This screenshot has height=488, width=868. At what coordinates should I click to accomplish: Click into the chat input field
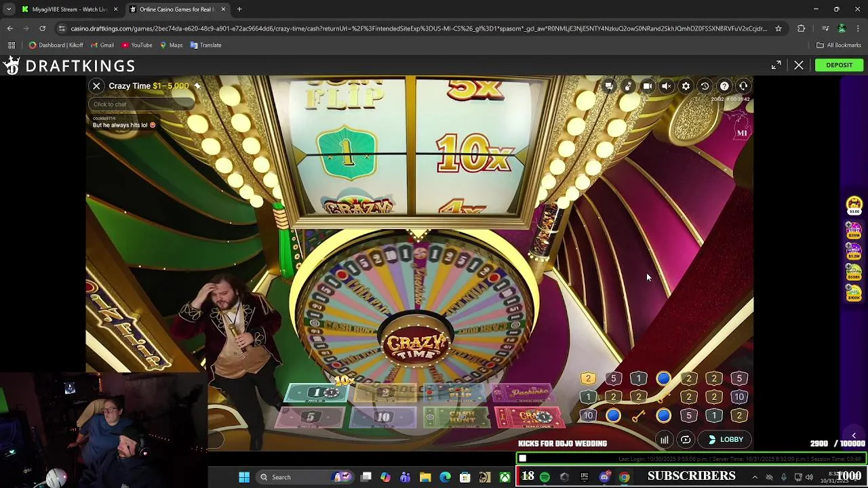[142, 104]
